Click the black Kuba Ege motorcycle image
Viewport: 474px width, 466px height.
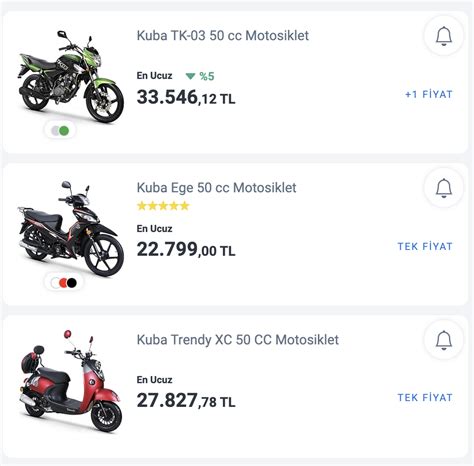click(70, 229)
